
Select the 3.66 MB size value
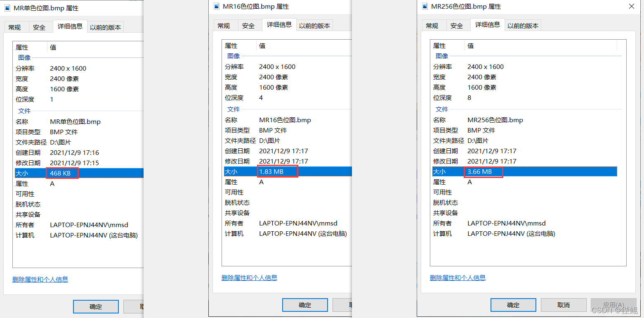tap(479, 172)
